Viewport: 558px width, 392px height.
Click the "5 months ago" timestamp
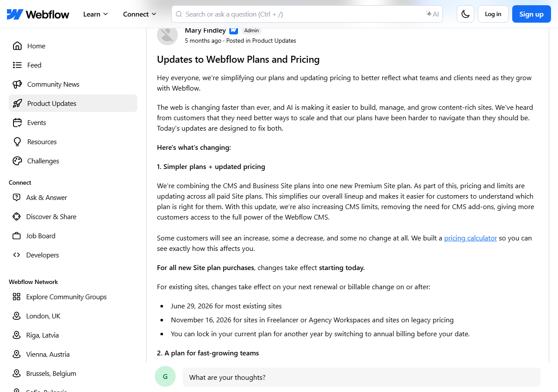(x=203, y=41)
